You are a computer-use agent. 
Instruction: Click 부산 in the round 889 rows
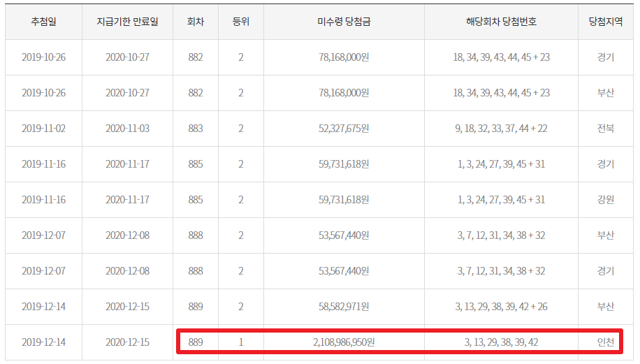(606, 307)
